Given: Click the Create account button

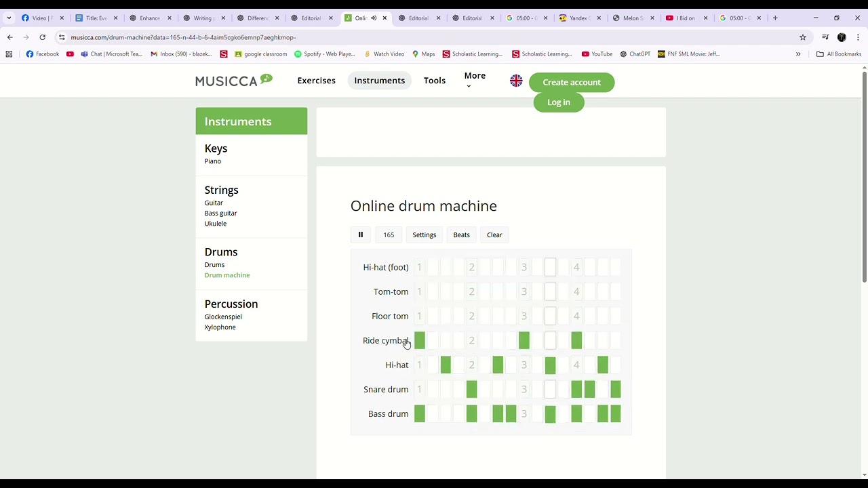Looking at the screenshot, I should click(x=572, y=82).
